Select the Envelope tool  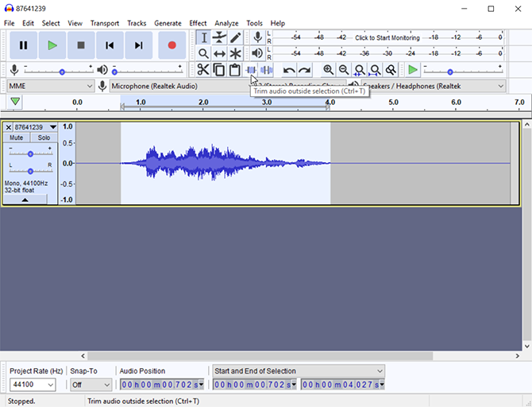tap(219, 37)
